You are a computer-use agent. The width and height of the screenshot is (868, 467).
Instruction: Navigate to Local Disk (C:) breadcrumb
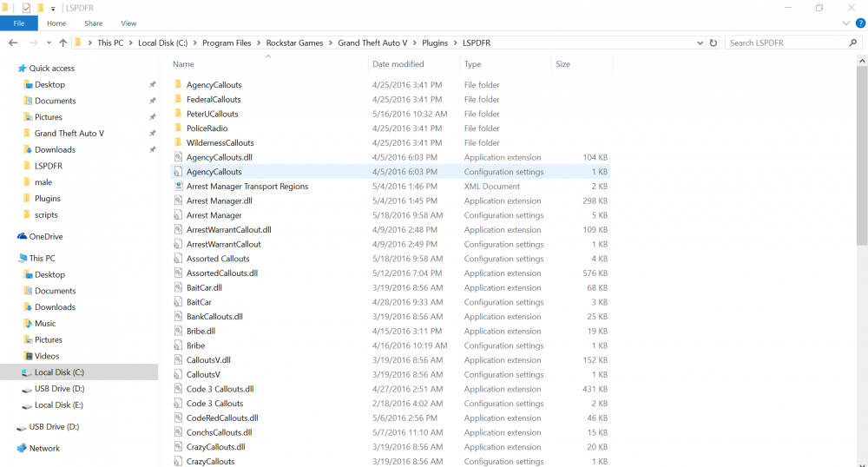point(163,43)
